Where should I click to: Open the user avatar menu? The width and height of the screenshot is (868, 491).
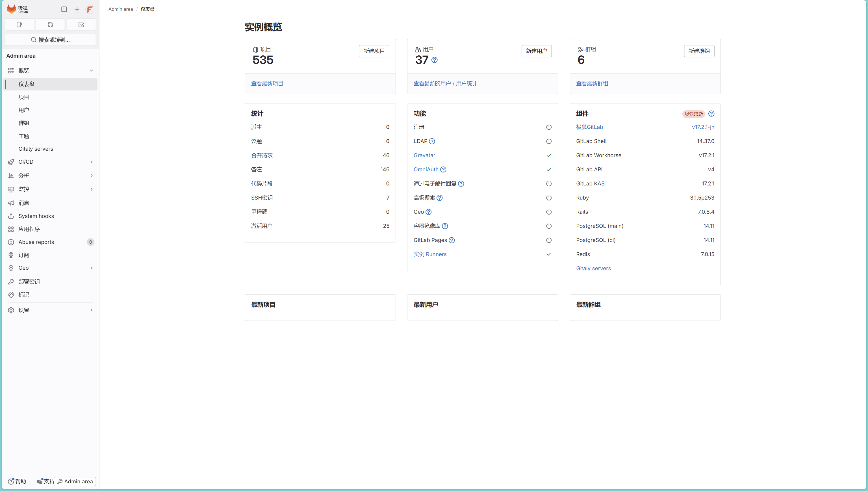coord(90,9)
